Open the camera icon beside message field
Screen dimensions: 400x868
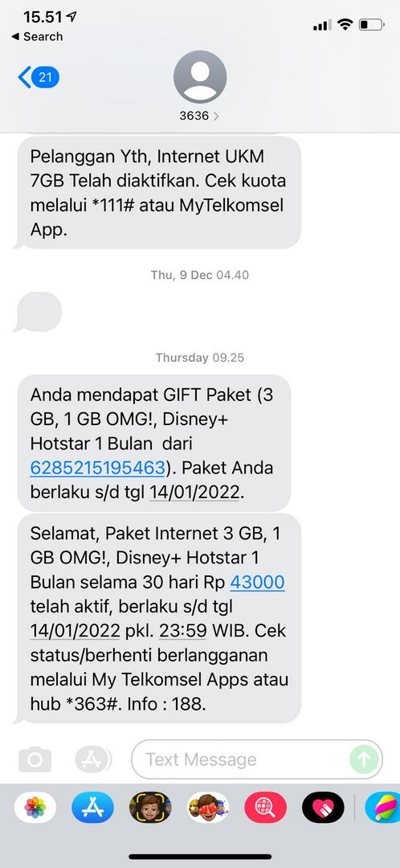35,759
